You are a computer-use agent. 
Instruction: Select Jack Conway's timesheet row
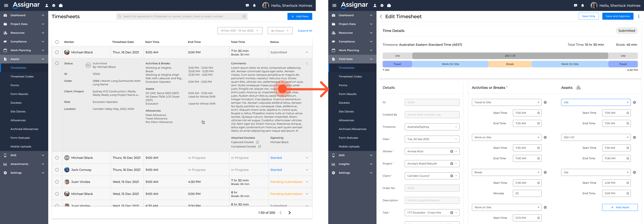pos(57,170)
